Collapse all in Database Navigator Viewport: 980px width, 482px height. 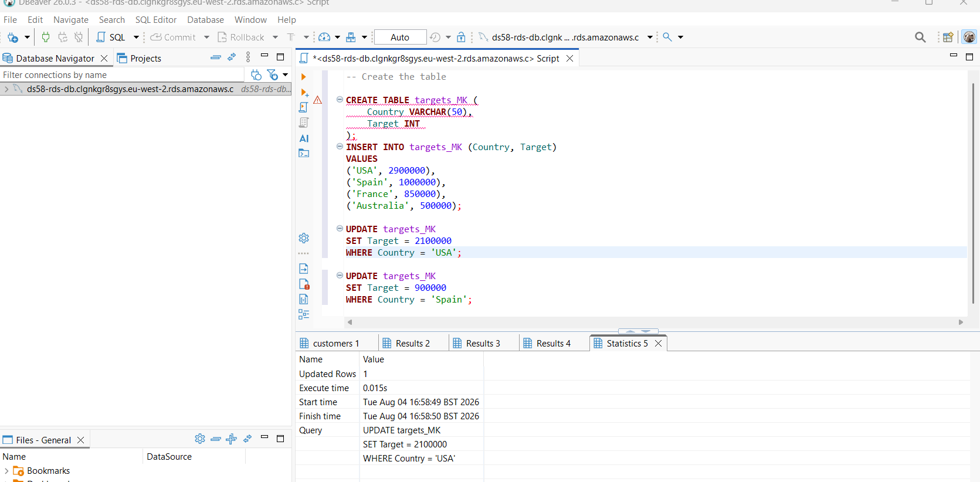[216, 57]
